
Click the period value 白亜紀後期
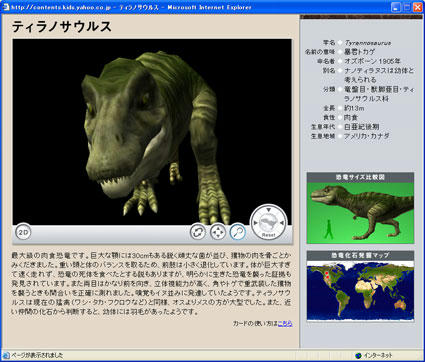point(362,127)
